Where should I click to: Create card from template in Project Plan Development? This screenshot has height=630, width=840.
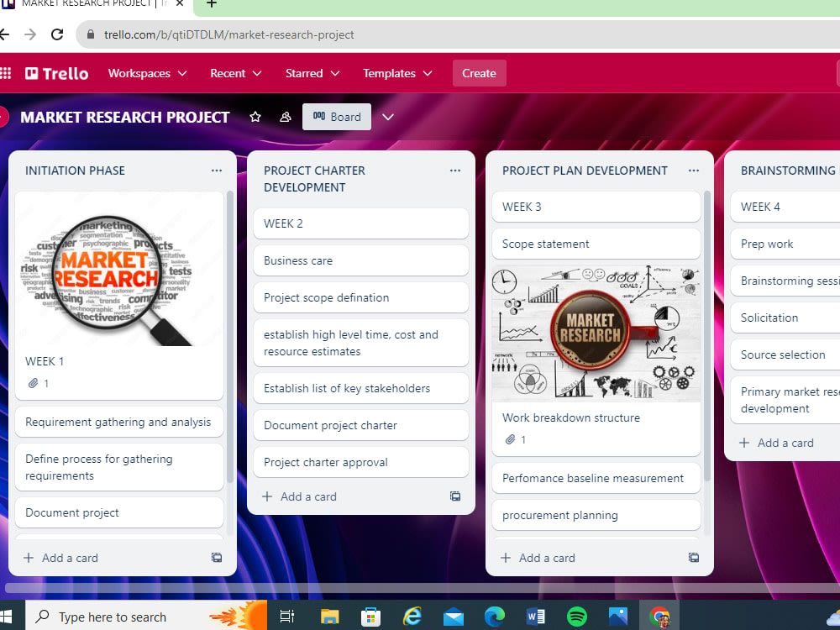694,558
